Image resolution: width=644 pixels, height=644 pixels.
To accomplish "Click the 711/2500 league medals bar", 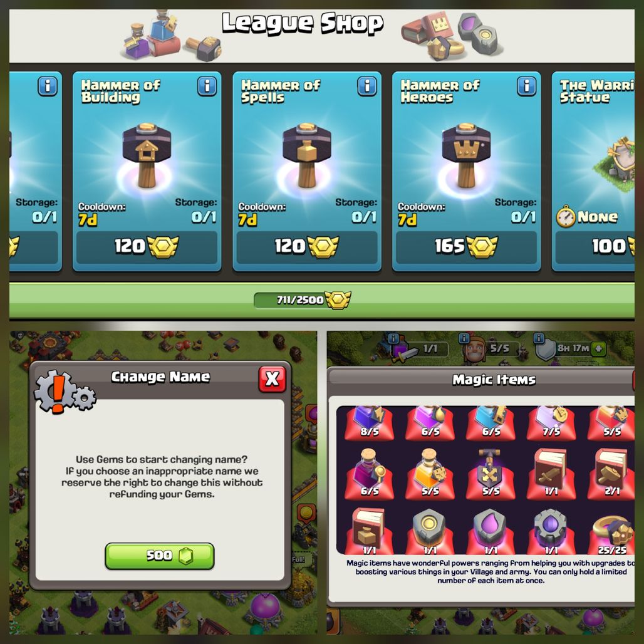I will (x=303, y=300).
